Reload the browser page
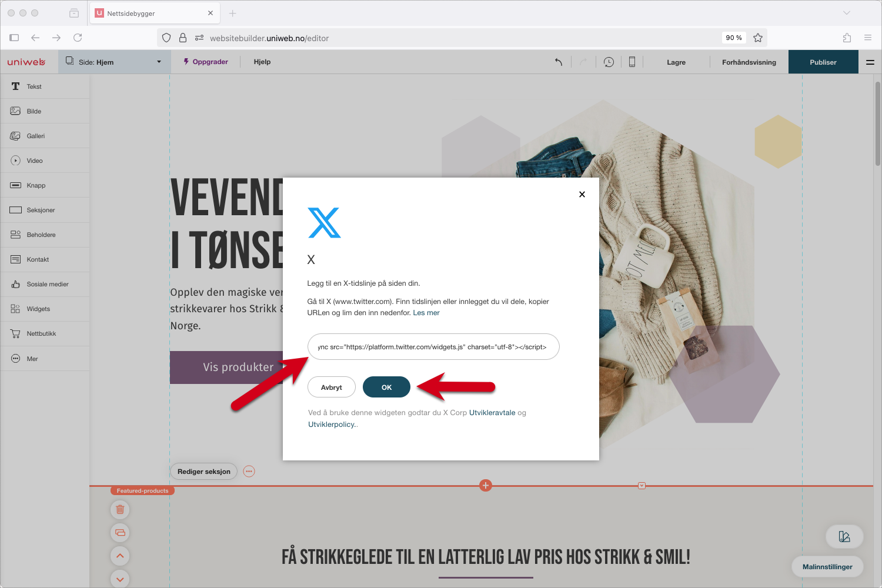 (78, 38)
